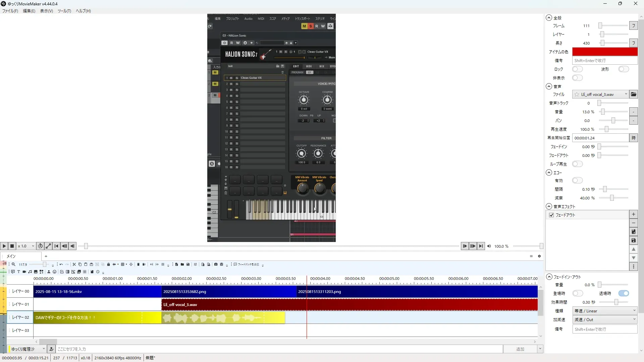The image size is (644, 362).
Task: Click the cut (scissors) icon in timeline toolbar
Action: 74,264
